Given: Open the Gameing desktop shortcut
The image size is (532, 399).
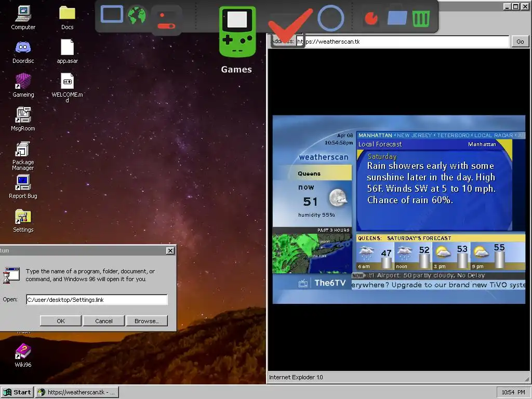Looking at the screenshot, I should (23, 86).
